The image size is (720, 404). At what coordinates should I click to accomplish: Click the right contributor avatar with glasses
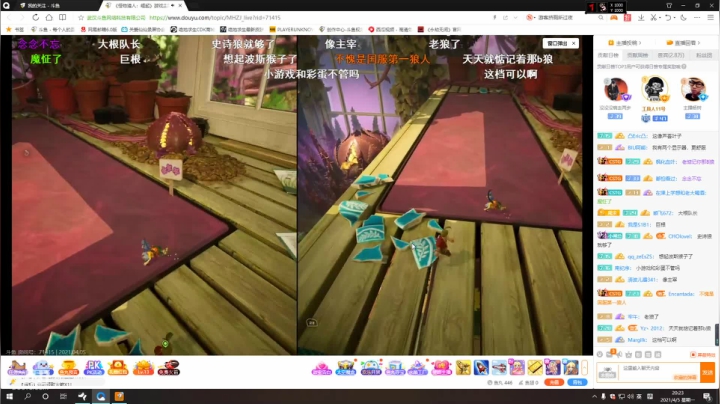point(693,89)
